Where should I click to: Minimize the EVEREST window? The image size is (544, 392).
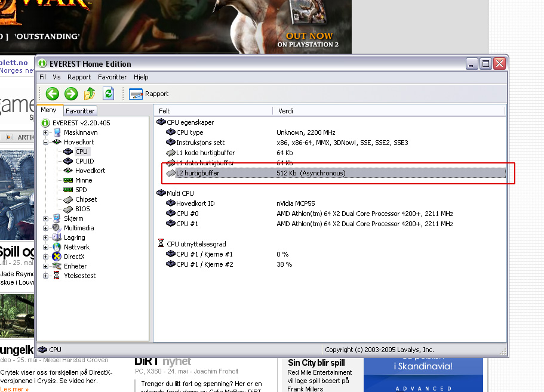click(x=472, y=64)
